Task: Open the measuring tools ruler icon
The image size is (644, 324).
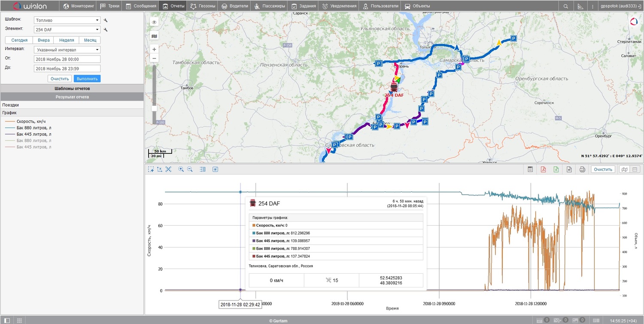Action: tap(580, 6)
